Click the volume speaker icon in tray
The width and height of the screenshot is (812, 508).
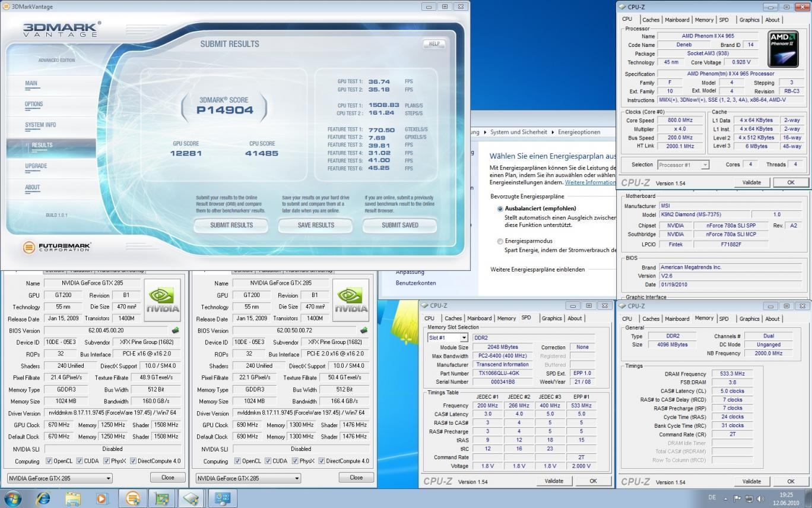(x=760, y=498)
